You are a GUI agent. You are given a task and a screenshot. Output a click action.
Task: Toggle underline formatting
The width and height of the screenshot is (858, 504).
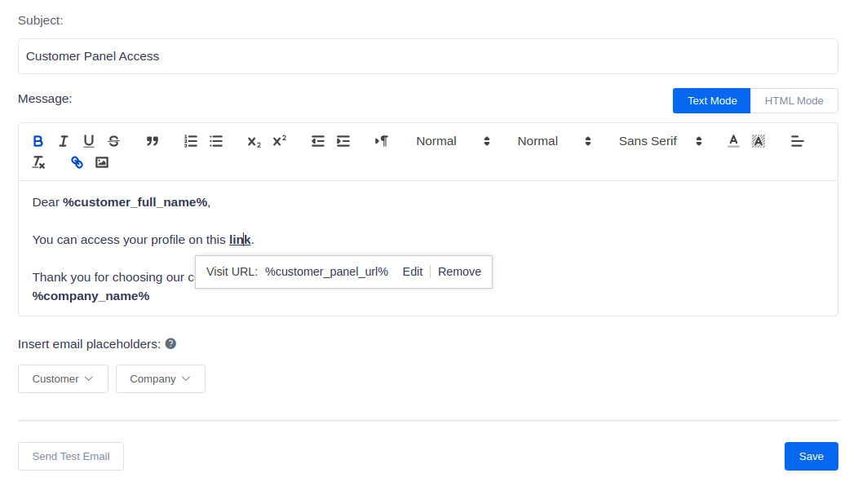(x=89, y=141)
